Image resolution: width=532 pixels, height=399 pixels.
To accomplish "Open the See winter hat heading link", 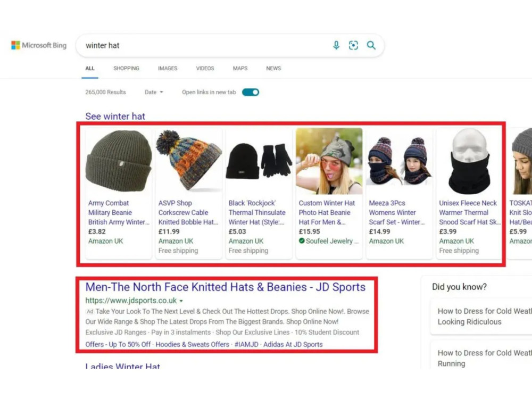I will point(115,116).
